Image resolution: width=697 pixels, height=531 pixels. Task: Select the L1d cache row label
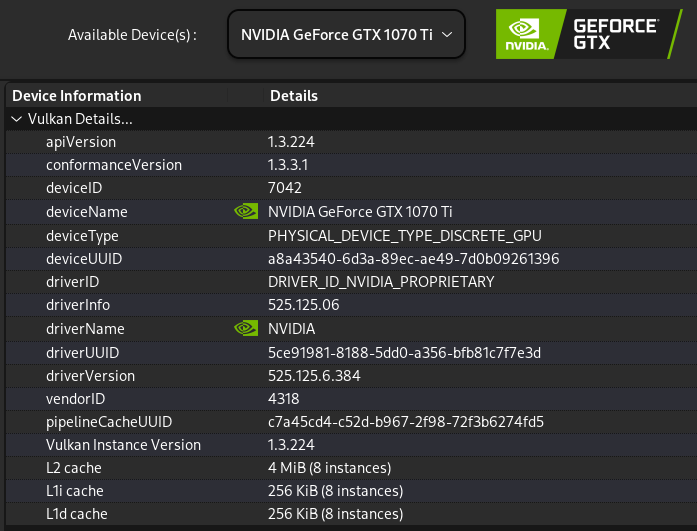click(76, 515)
